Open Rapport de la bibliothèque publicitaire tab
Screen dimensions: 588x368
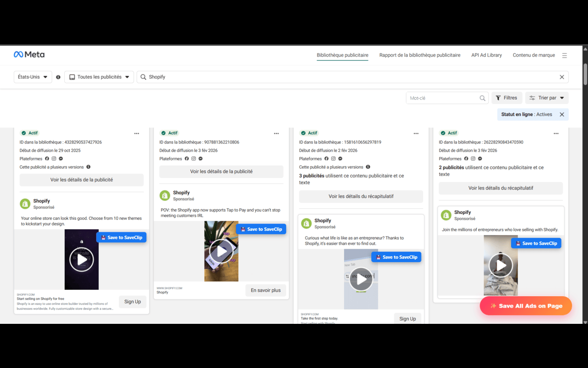[420, 55]
